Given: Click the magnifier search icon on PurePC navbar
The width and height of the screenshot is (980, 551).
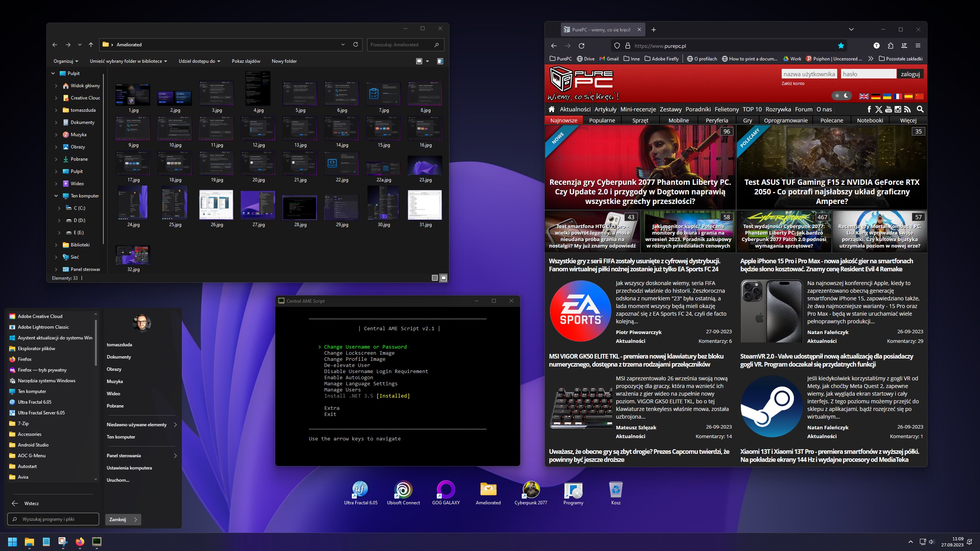Looking at the screenshot, I should [x=921, y=109].
